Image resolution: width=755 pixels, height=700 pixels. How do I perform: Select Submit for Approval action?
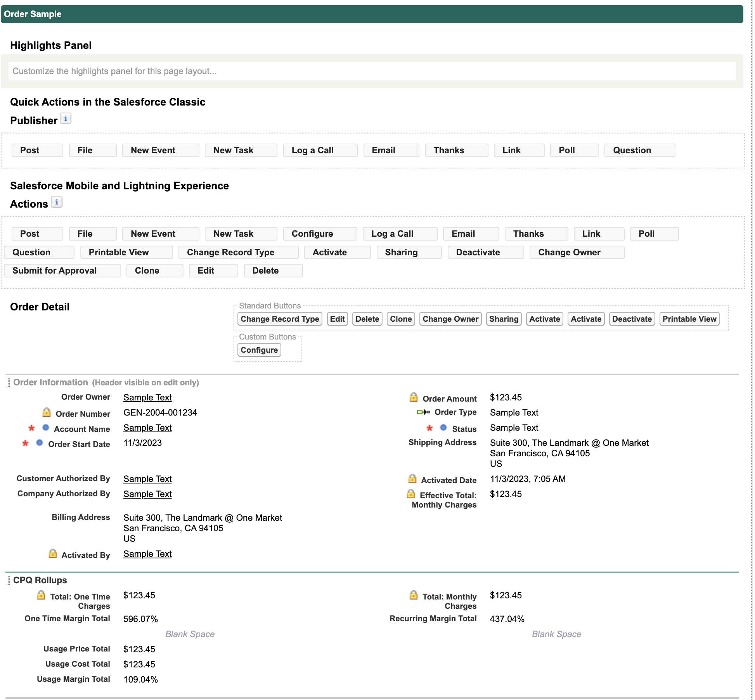(62, 271)
